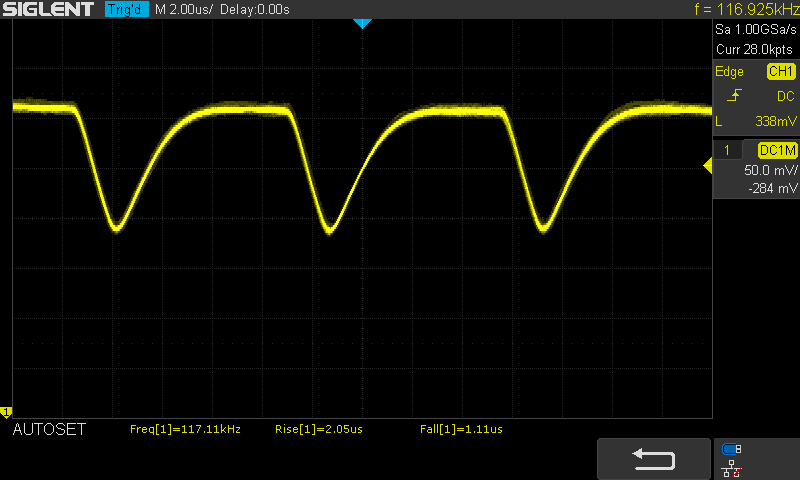The height and width of the screenshot is (480, 800).
Task: Click the trigger DC coupling label
Action: [x=785, y=96]
